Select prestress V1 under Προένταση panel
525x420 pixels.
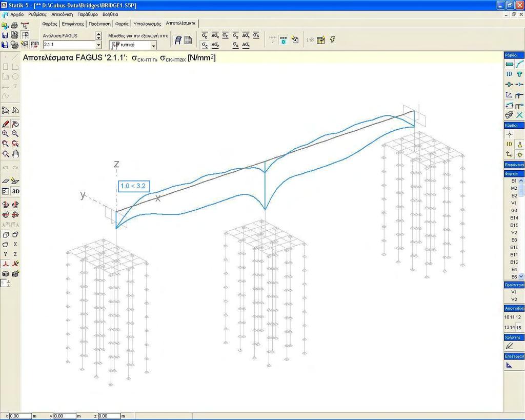click(514, 292)
